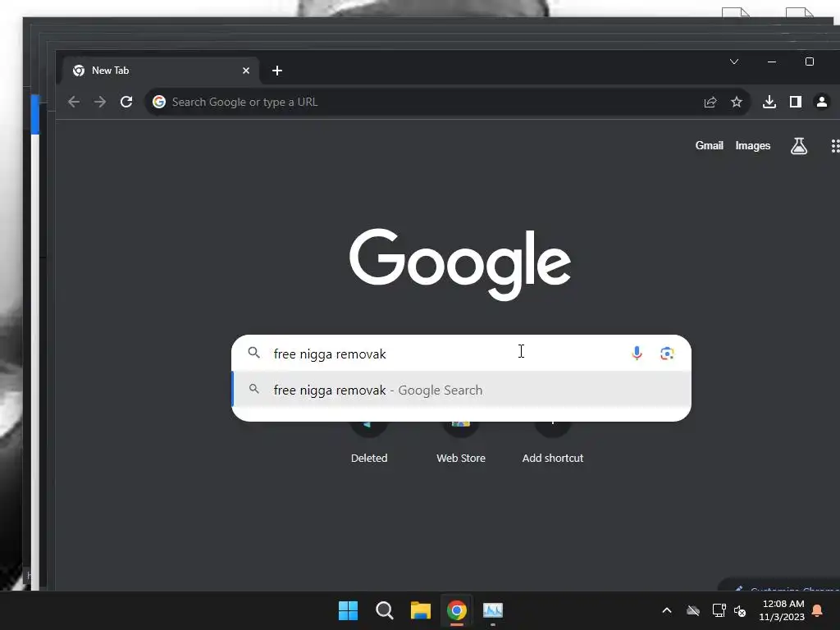Click the Share this page icon

(710, 102)
